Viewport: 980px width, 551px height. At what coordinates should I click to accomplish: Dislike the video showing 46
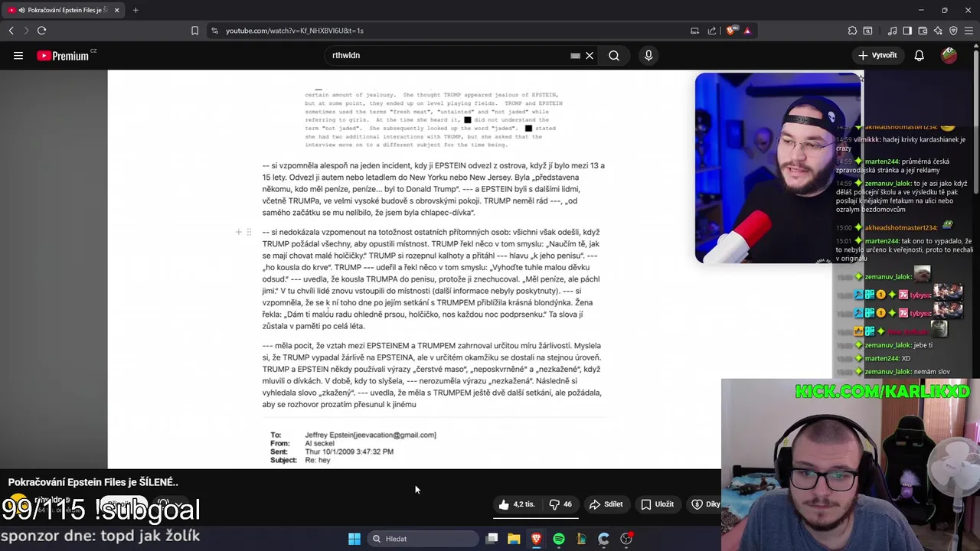click(x=560, y=504)
